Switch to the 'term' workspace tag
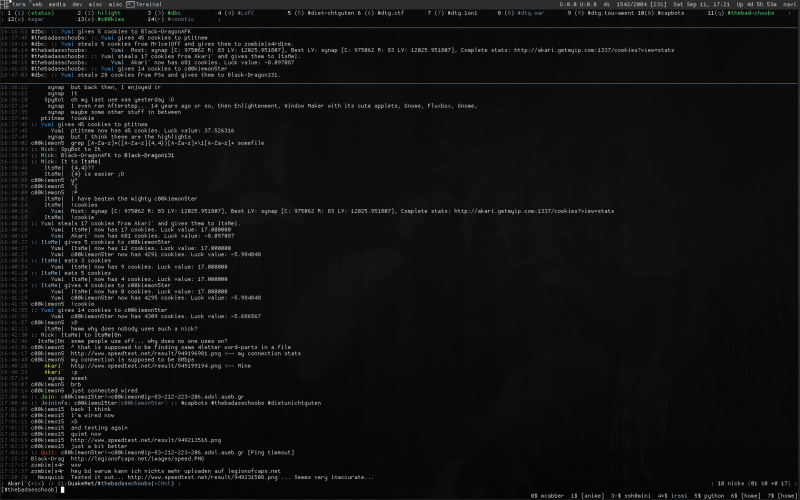This screenshot has width=800, height=500. point(19,4)
